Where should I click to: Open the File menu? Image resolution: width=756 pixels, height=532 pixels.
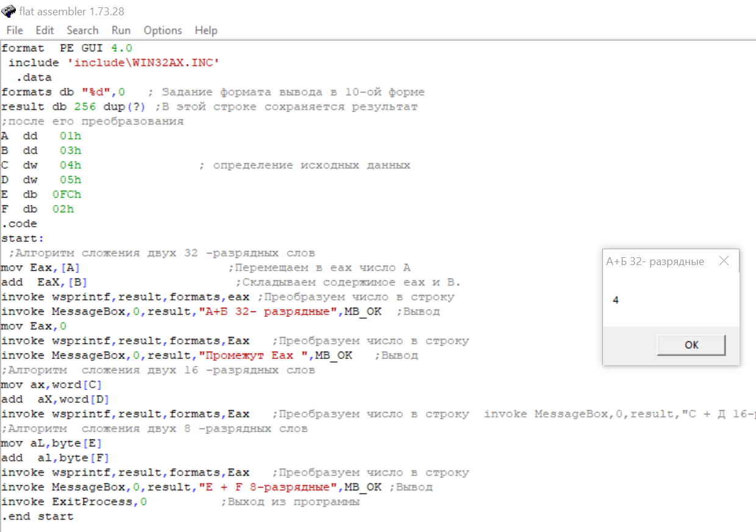click(x=15, y=30)
